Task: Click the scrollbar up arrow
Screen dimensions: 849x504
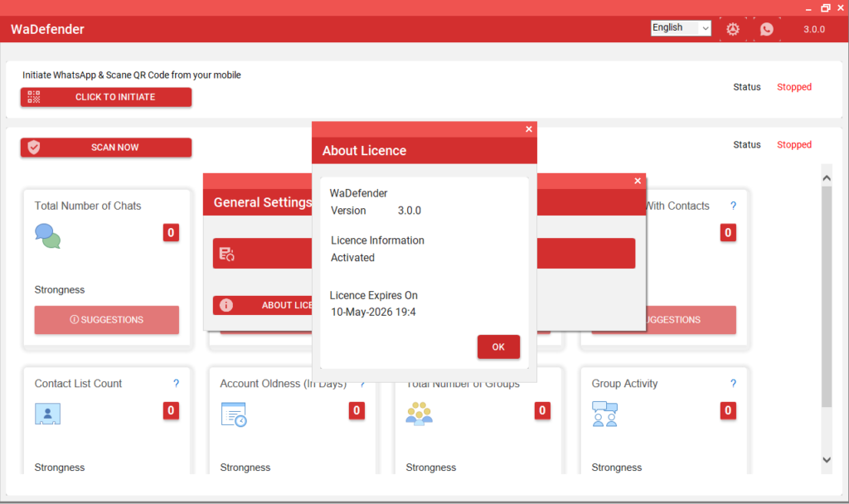Action: click(x=827, y=178)
